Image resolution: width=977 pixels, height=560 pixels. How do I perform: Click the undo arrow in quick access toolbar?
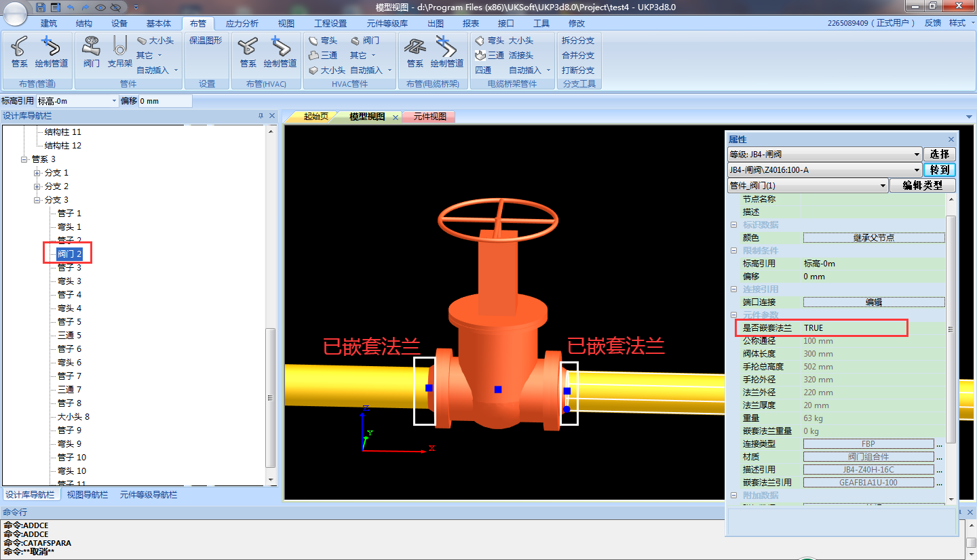click(x=71, y=7)
